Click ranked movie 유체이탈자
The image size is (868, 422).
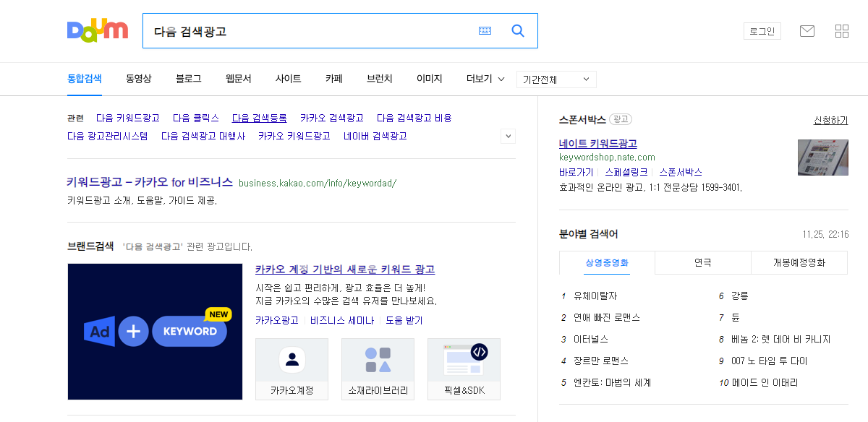(595, 296)
